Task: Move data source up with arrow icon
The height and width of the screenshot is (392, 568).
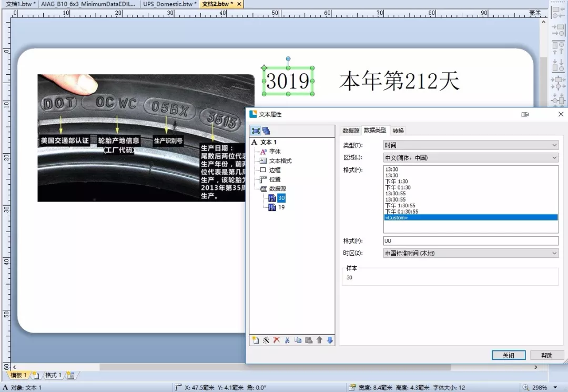Action: click(x=319, y=340)
